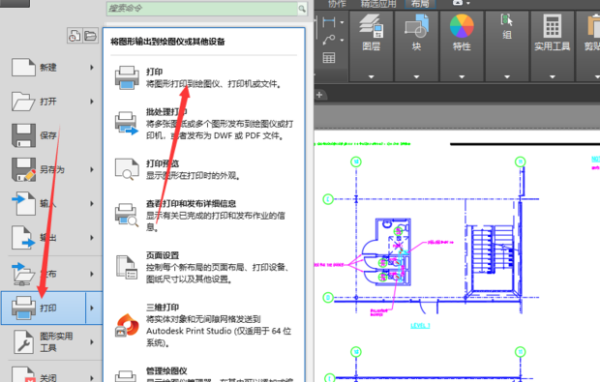Open 查看打印和发布详细信息 icon
This screenshot has height=382, width=600.
click(x=127, y=215)
